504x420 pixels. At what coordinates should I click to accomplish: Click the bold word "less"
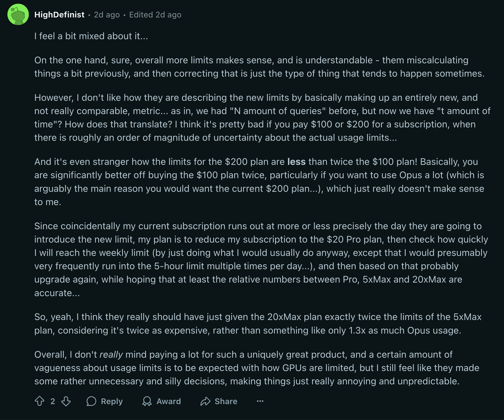coord(296,162)
